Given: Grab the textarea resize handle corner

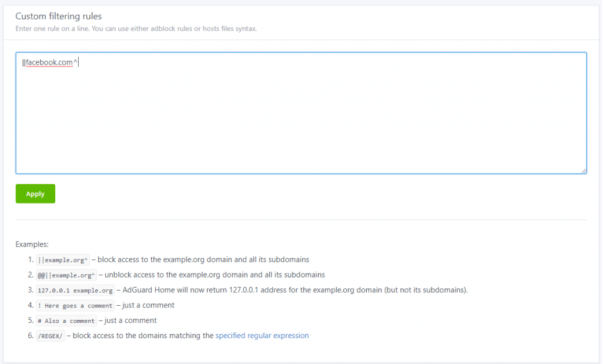Looking at the screenshot, I should (x=584, y=171).
